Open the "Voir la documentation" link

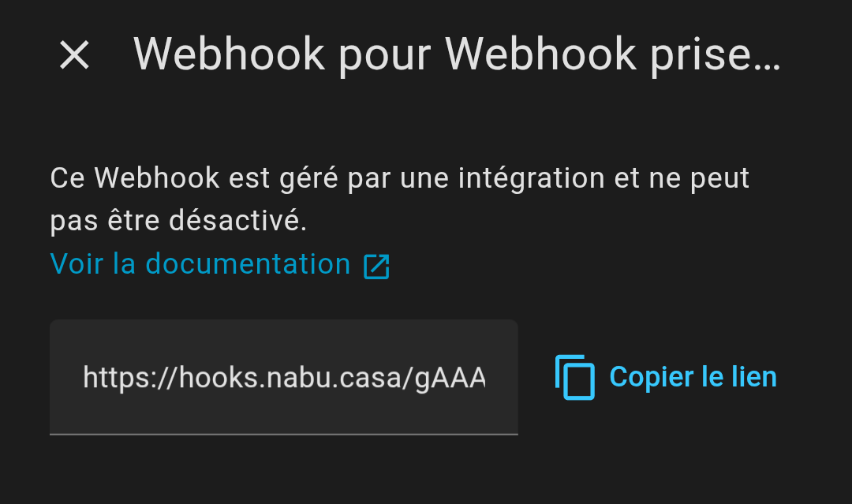(x=200, y=264)
